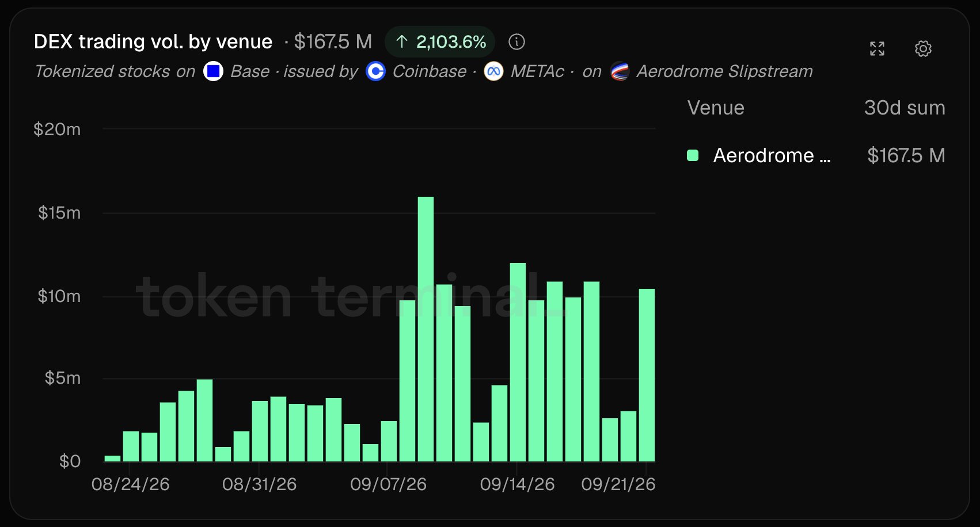Click the $167.5 M 30d sum value in legend
Viewport: 980px width, 527px height.
(x=906, y=155)
